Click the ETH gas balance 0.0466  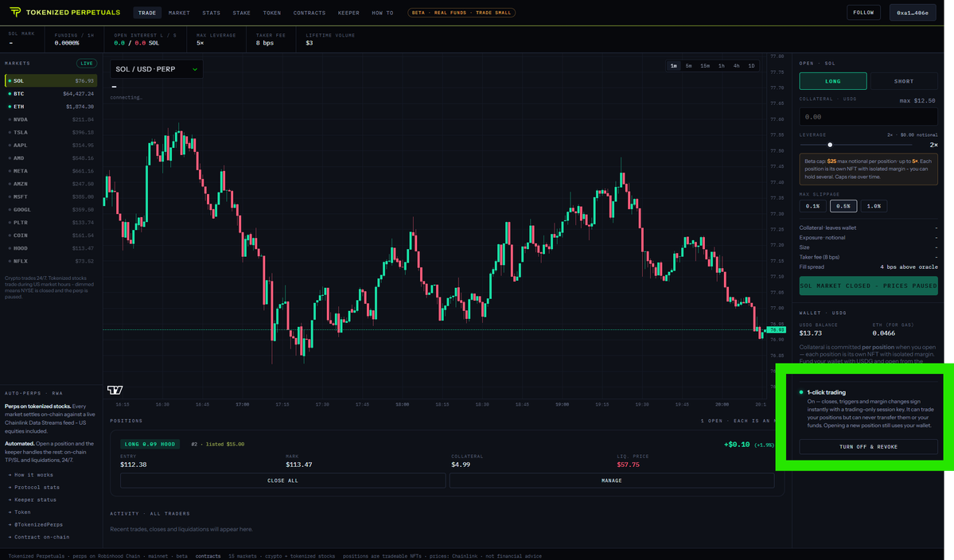pyautogui.click(x=884, y=333)
